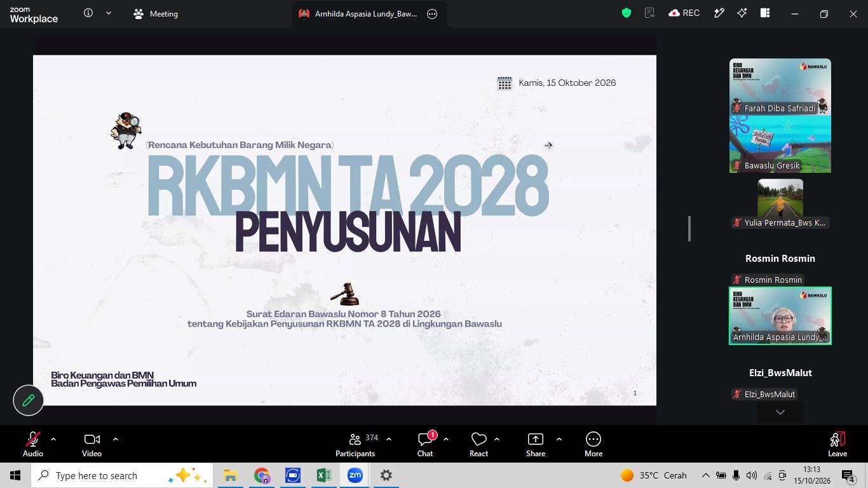Click the gallery panel resize handle
868x488 pixels.
(689, 229)
